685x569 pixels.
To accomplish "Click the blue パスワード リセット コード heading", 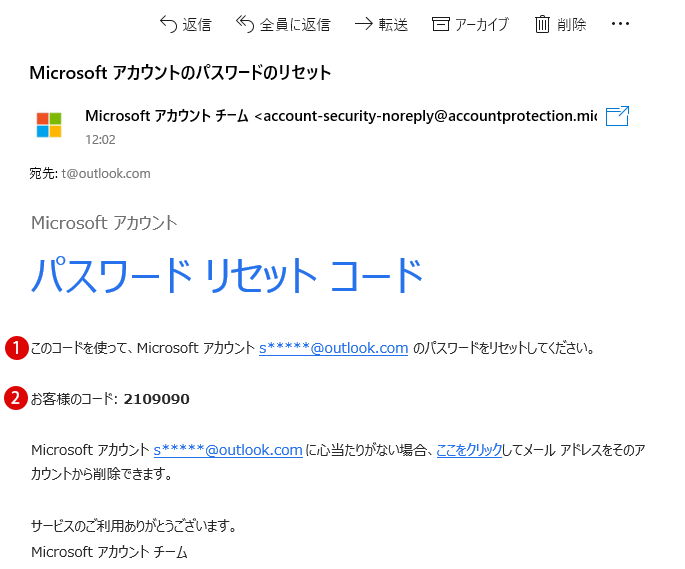I will (x=227, y=275).
